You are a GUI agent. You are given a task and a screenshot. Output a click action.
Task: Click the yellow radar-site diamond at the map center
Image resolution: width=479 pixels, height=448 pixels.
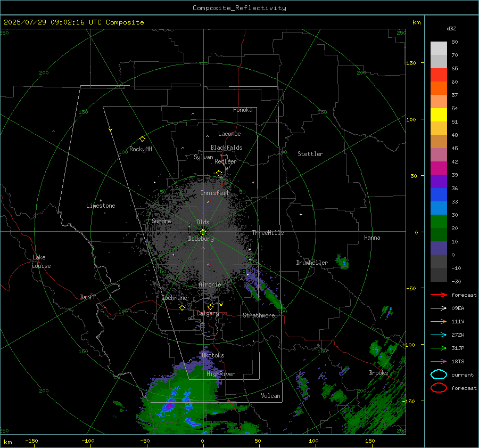[203, 232]
